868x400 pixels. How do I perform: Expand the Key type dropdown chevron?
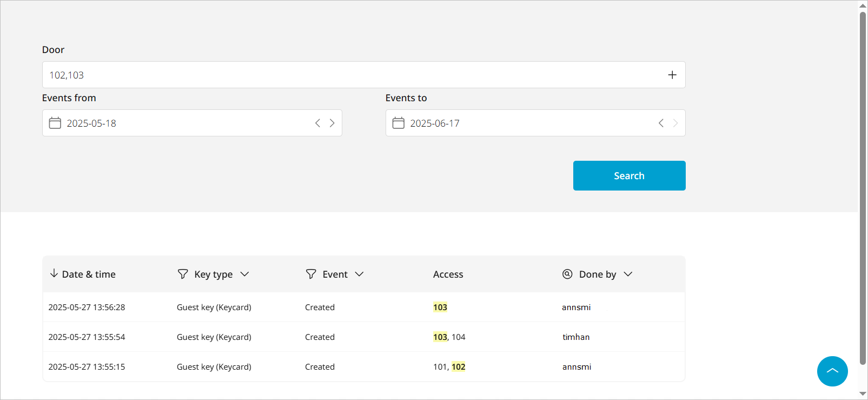tap(244, 274)
